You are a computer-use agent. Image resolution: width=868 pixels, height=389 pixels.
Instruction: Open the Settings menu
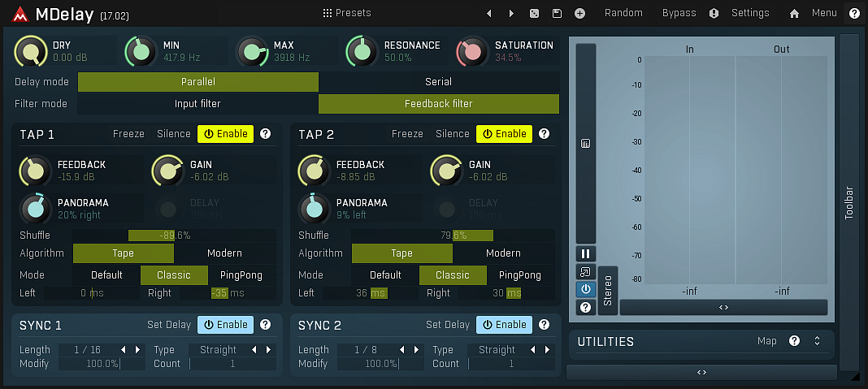750,13
